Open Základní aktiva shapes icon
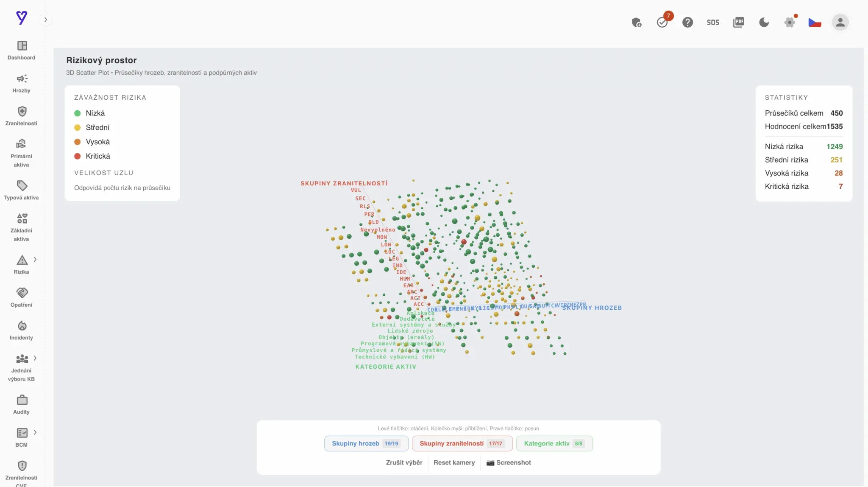This screenshot has width=868, height=487. (22, 218)
